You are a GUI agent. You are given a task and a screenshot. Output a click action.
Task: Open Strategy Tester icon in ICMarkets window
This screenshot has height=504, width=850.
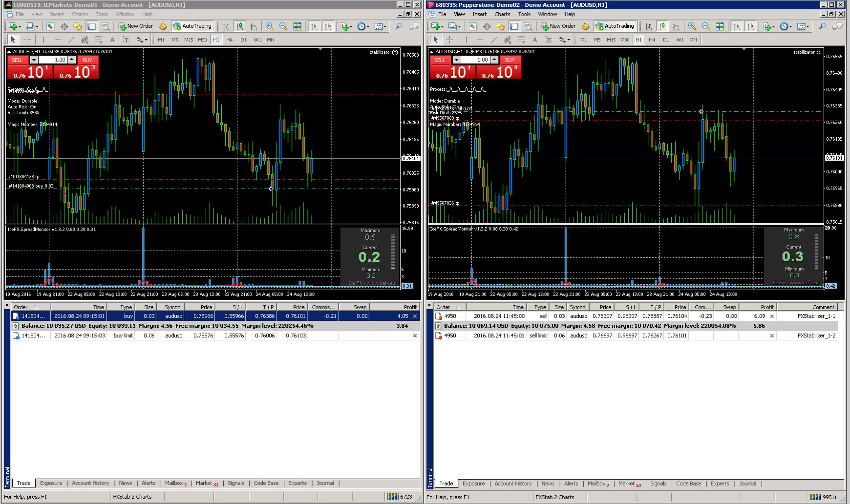[105, 26]
